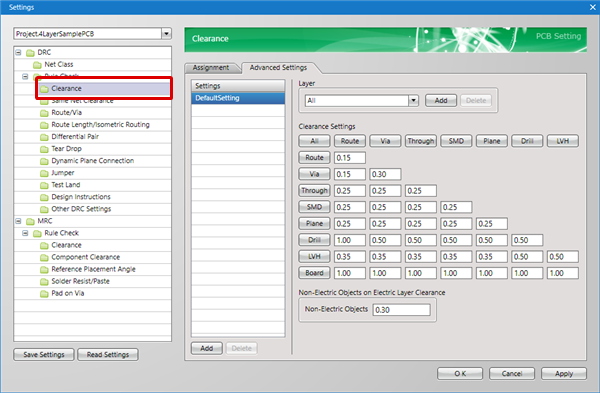
Task: Click the Drill row Route field 1.00
Action: click(x=350, y=240)
